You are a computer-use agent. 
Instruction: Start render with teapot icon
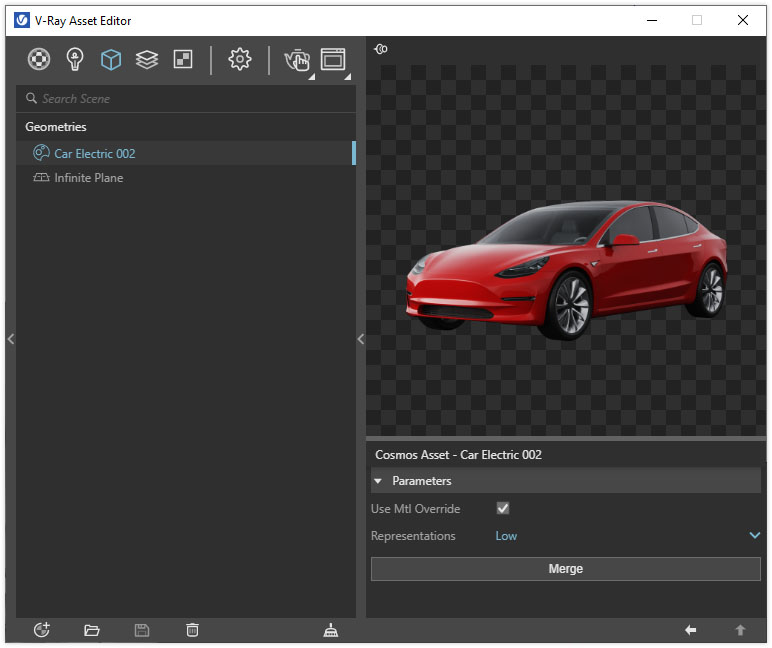(x=297, y=61)
